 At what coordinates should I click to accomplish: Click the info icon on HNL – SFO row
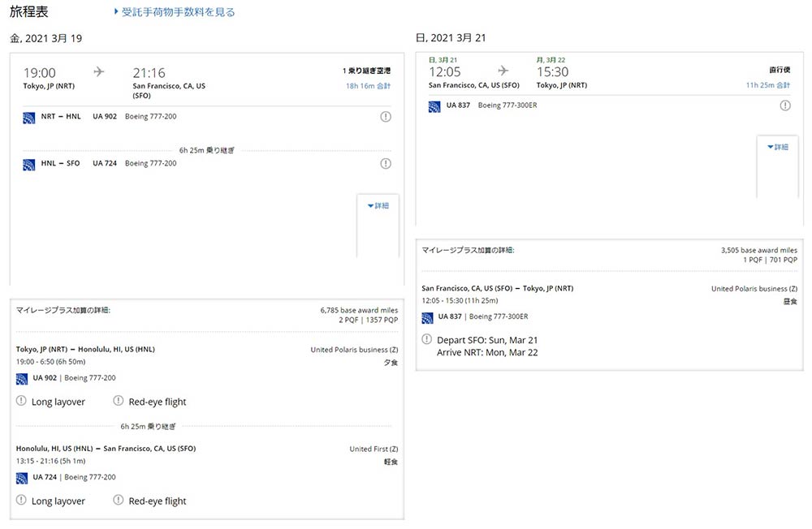pyautogui.click(x=386, y=164)
